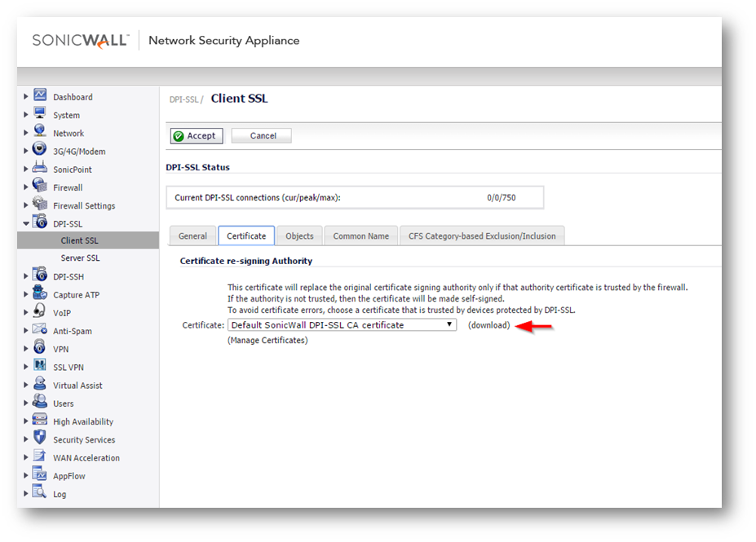Click the certificate download link
This screenshot has height=542, width=756.
489,325
